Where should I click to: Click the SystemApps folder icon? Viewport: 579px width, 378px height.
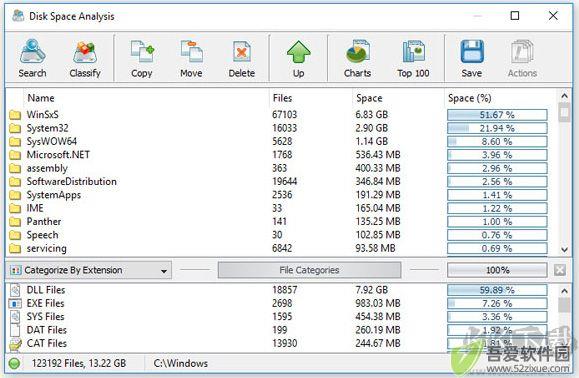[x=15, y=195]
